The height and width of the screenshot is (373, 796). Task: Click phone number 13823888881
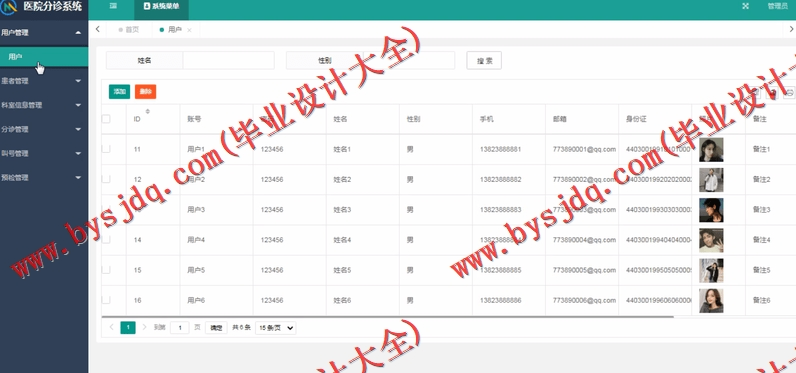(501, 149)
